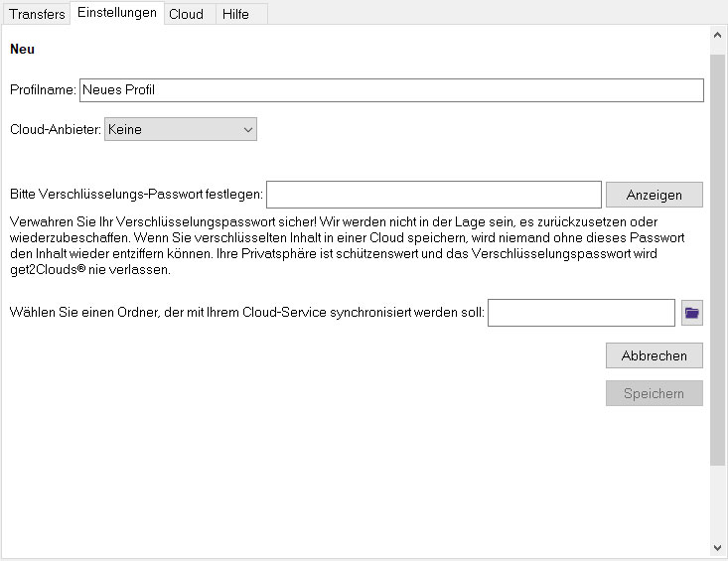728x561 pixels.
Task: Click the scrollbar up arrow
Action: coord(717,35)
